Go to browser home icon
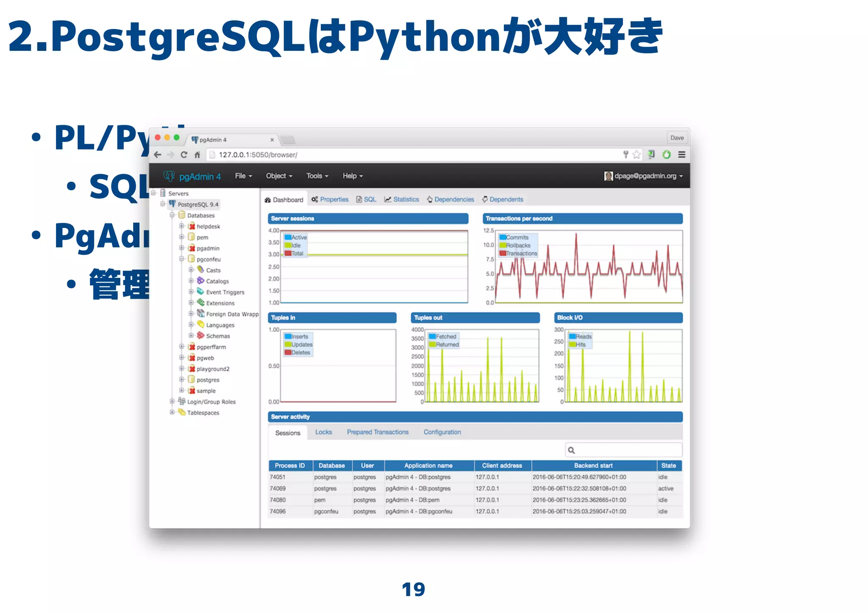The image size is (868, 613). pos(197,155)
